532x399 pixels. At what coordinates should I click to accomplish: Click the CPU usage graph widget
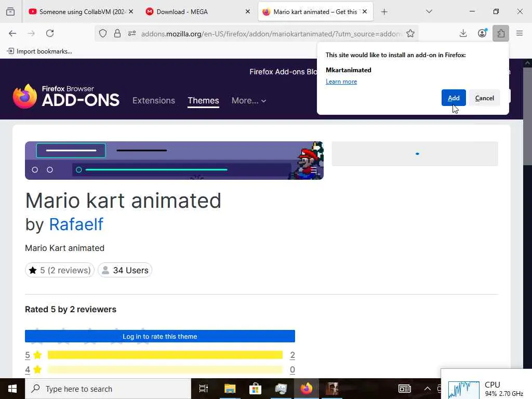click(463, 390)
